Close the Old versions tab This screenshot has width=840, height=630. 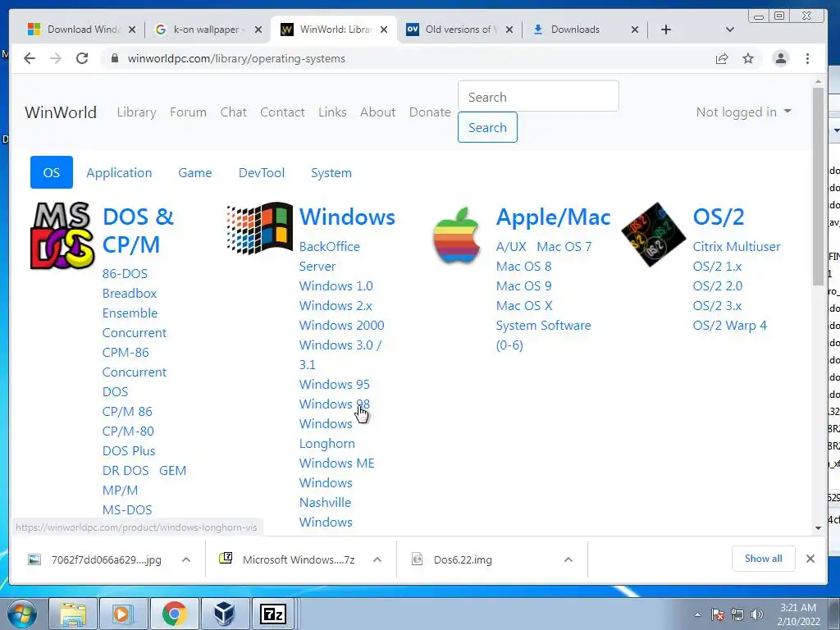point(509,30)
